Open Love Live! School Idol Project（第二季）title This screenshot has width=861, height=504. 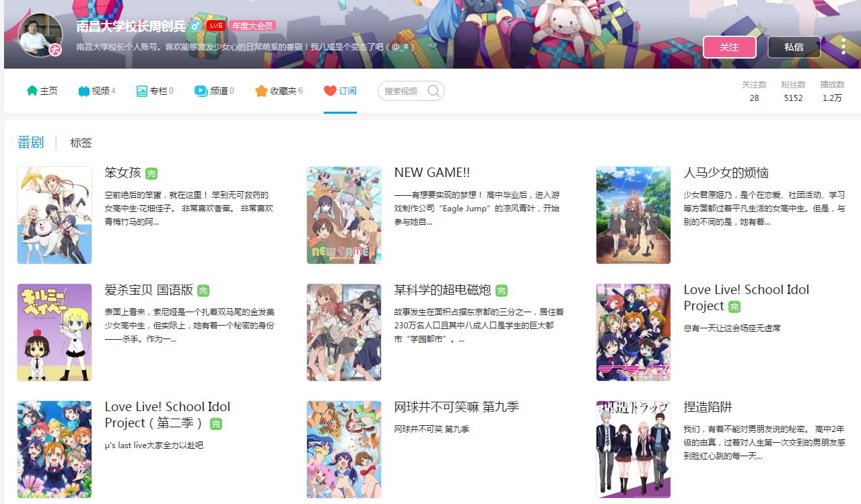(168, 415)
